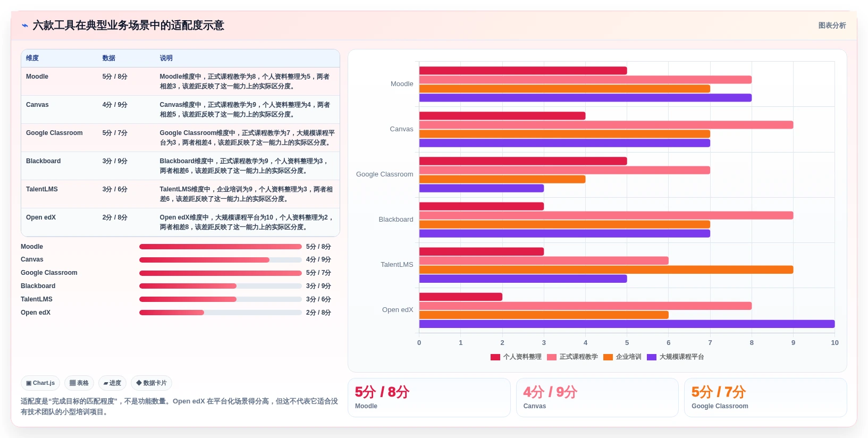The image size is (868, 438).
Task: Click the Open edX y-axis label in chart
Action: [398, 310]
